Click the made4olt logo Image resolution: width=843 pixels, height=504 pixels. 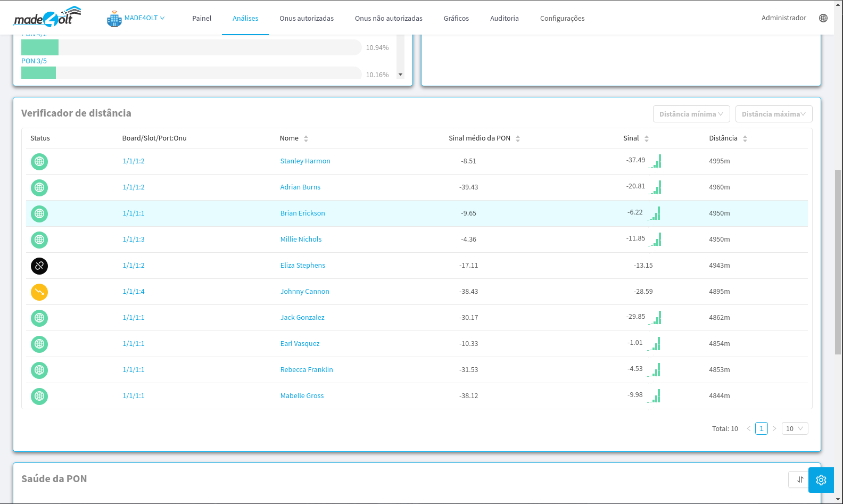point(47,18)
